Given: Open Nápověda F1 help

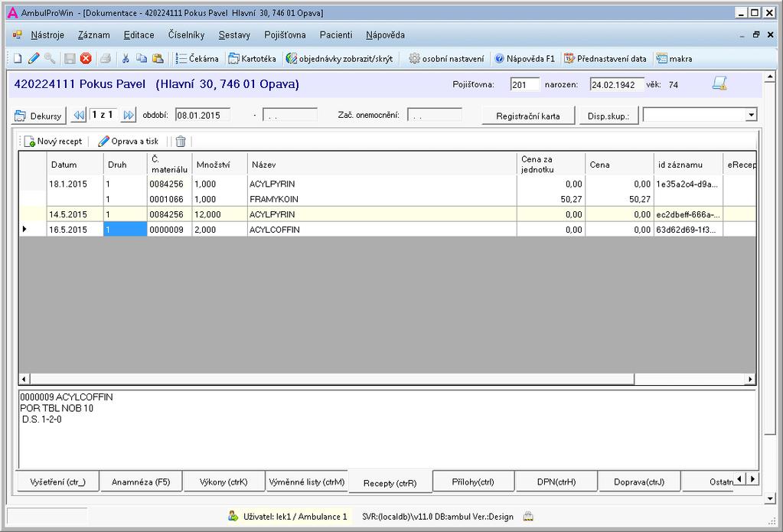Looking at the screenshot, I should (524, 58).
